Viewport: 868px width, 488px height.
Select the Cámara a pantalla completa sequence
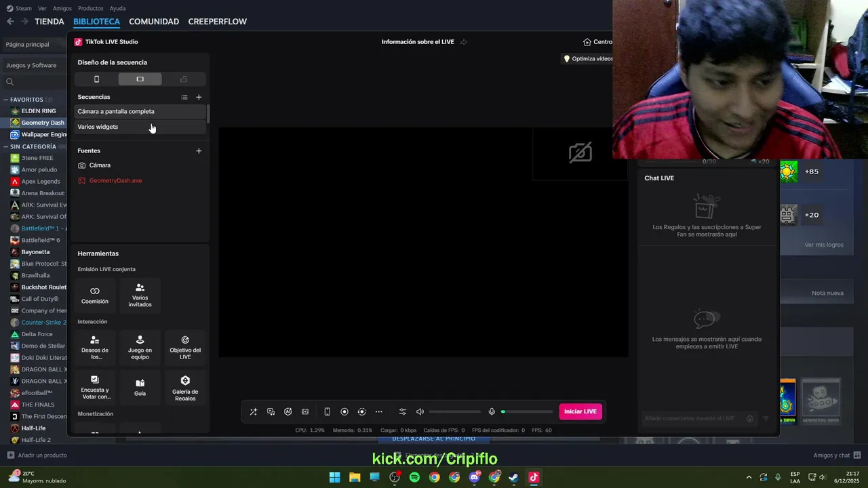pyautogui.click(x=140, y=111)
